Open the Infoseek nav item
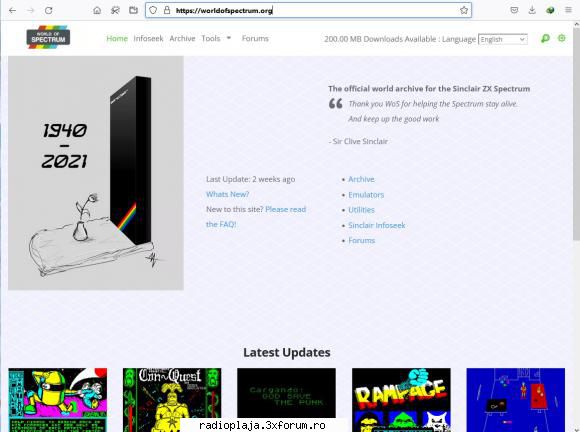Screen dimensions: 580x432 tap(148, 38)
